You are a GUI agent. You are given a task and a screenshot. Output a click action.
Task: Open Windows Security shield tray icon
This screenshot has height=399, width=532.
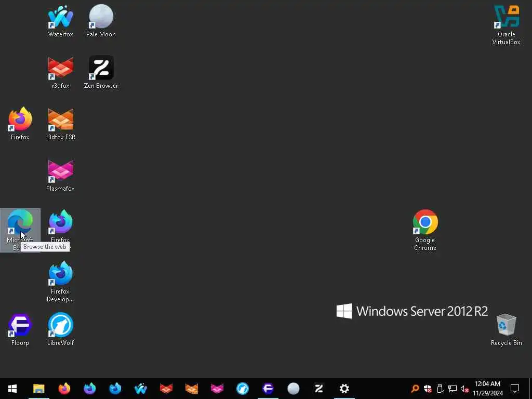point(428,389)
